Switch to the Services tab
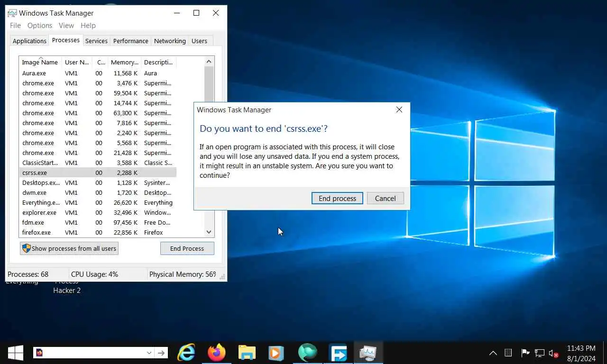Screen dimensions: 607x364 (96, 41)
